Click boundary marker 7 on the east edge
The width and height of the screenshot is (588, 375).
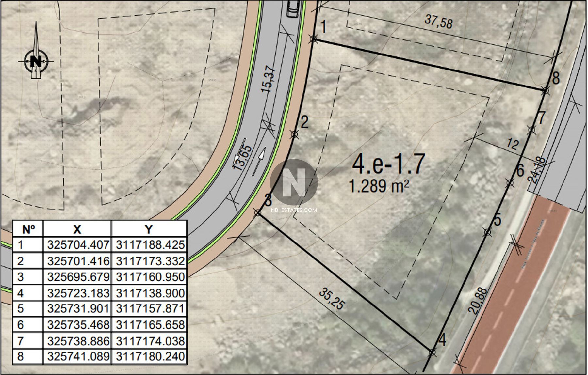pyautogui.click(x=532, y=130)
